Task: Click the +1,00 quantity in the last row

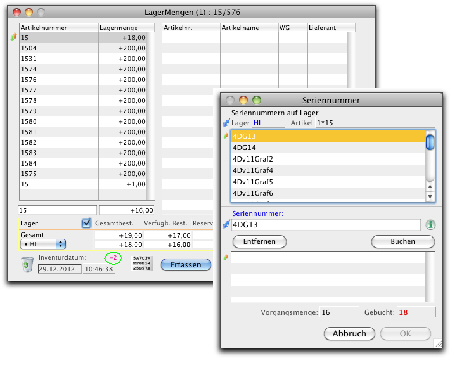Action: click(x=136, y=184)
